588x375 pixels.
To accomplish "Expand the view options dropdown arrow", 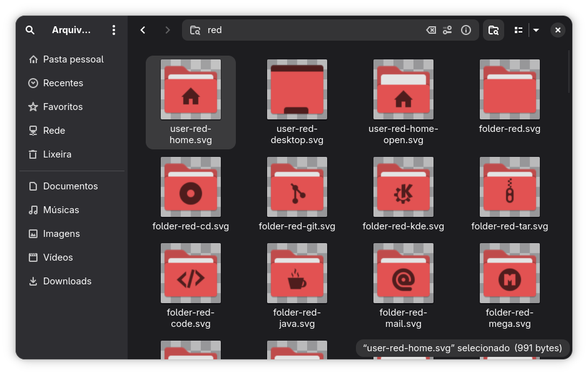I will pos(536,30).
